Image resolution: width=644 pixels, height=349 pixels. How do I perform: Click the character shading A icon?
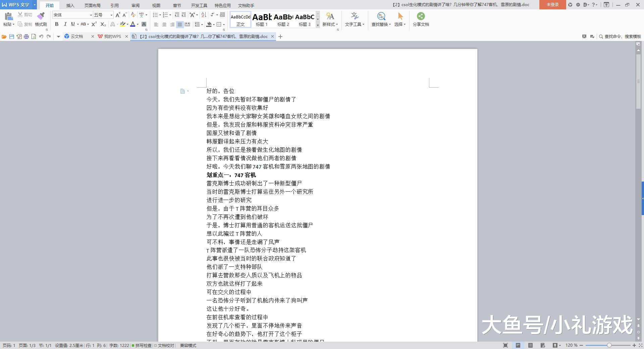(x=144, y=24)
